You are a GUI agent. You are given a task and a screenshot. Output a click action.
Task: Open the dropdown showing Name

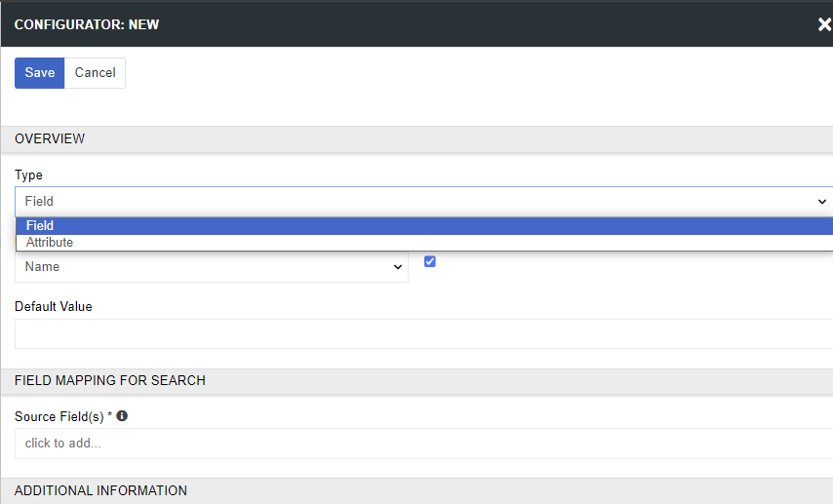211,267
